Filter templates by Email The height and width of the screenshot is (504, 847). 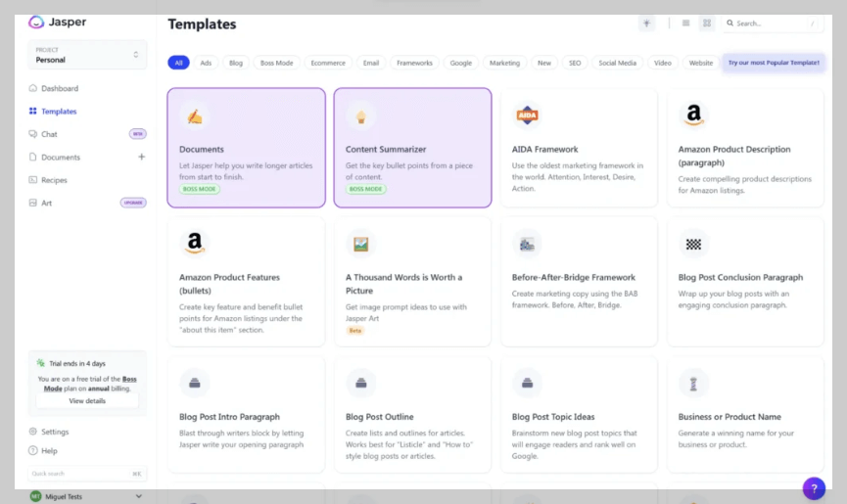pos(370,63)
